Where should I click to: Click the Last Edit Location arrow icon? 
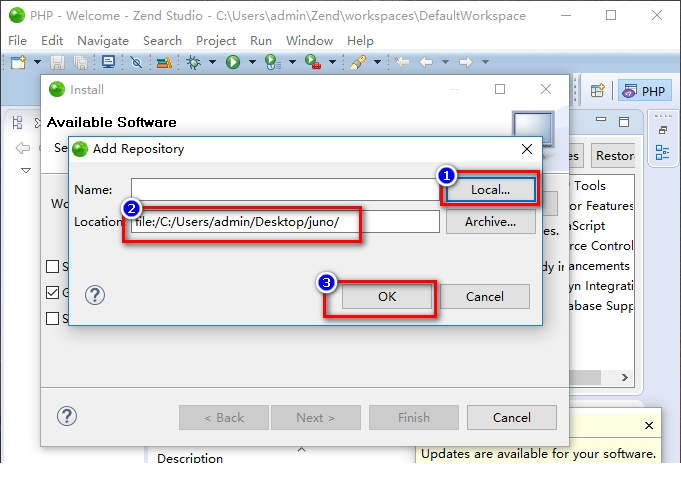pyautogui.click(x=402, y=62)
